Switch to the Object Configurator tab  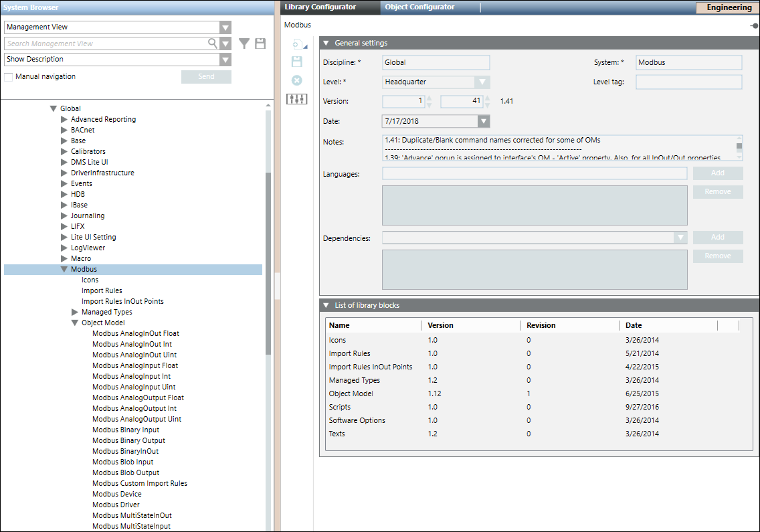pos(419,7)
